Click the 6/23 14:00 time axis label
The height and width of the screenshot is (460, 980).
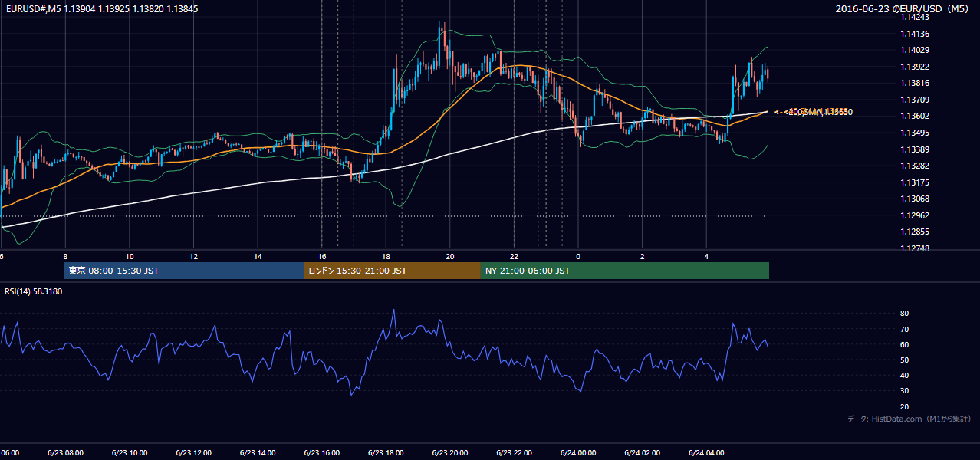coord(258,453)
